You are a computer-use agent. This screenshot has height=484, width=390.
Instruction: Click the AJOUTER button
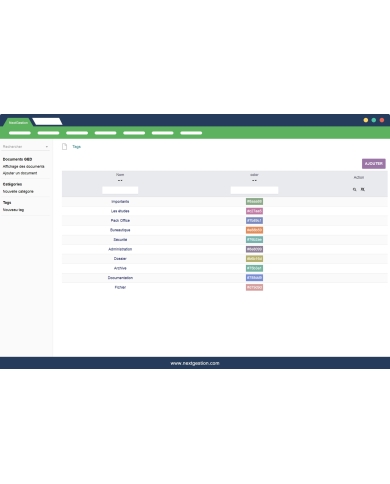click(x=374, y=164)
